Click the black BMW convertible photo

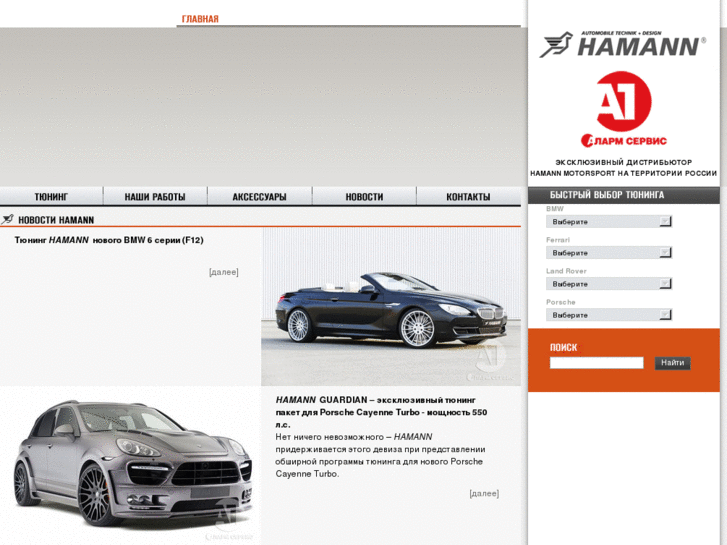tap(391, 307)
